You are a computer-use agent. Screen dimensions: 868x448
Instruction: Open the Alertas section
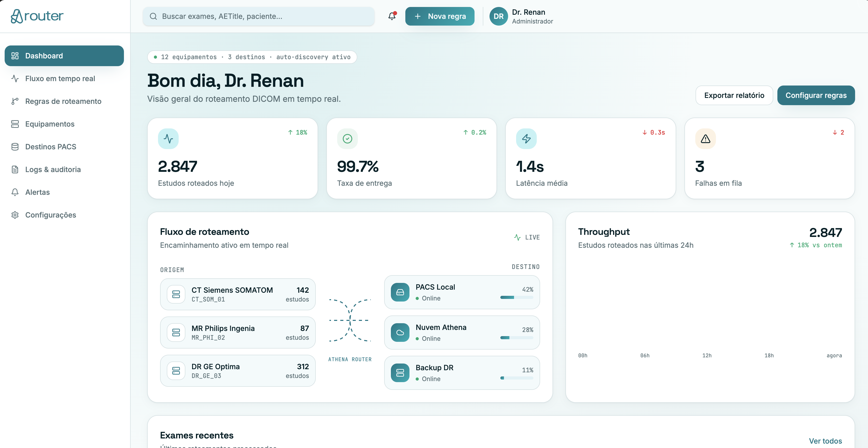click(x=64, y=192)
